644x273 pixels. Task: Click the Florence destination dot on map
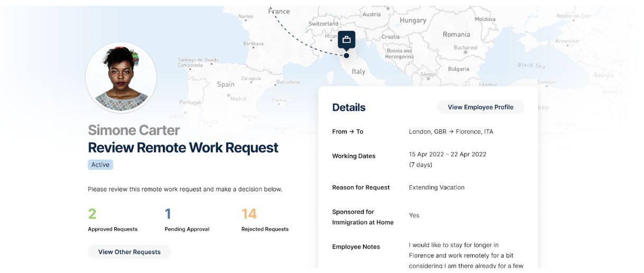(346, 56)
